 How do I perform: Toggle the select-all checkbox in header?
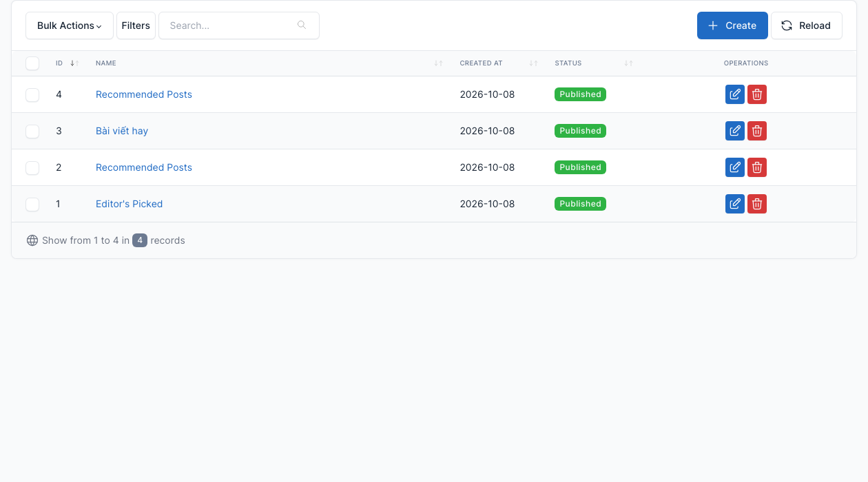tap(32, 63)
